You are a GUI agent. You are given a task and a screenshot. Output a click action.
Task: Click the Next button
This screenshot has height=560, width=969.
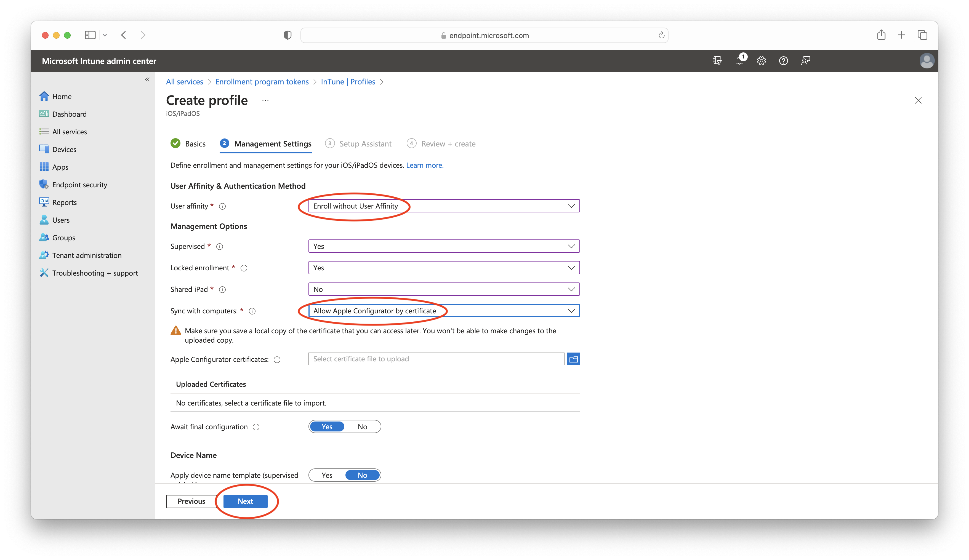click(x=245, y=501)
